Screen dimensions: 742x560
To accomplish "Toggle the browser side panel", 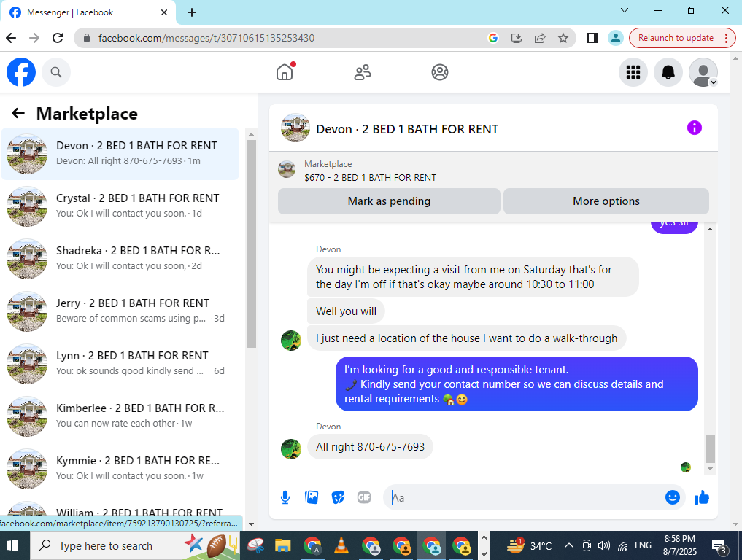I will [x=592, y=38].
